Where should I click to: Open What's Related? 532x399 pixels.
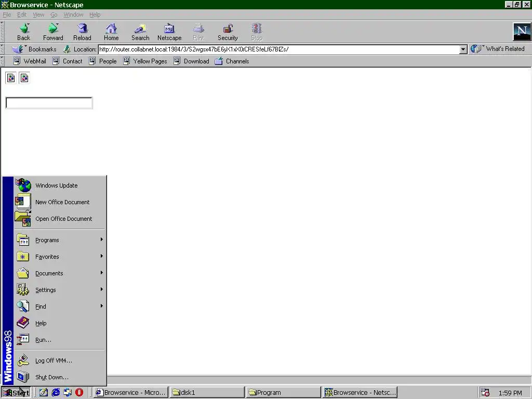(498, 49)
